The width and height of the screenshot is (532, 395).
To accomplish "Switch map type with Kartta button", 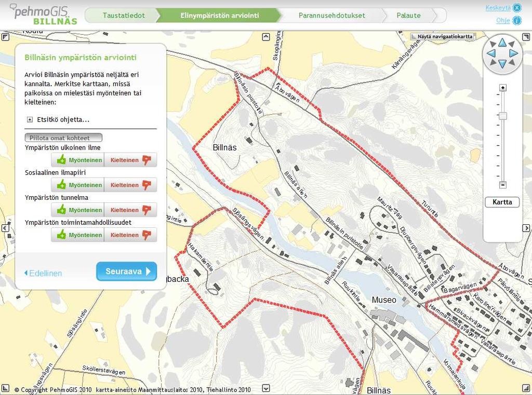I will tap(502, 202).
